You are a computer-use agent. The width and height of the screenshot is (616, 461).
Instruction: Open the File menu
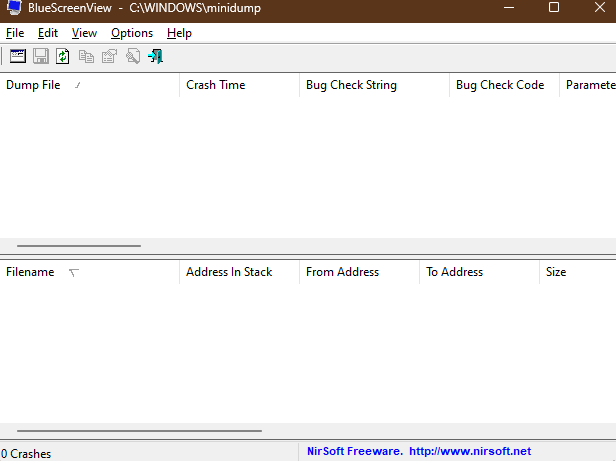[15, 33]
